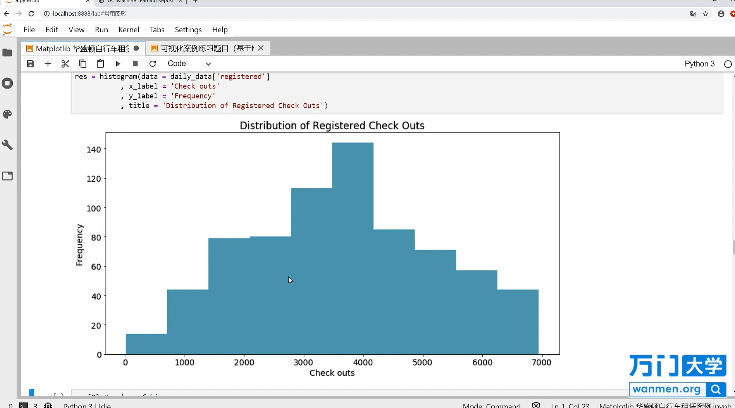The width and height of the screenshot is (735, 408).
Task: Restart the kernel icon
Action: [152, 63]
